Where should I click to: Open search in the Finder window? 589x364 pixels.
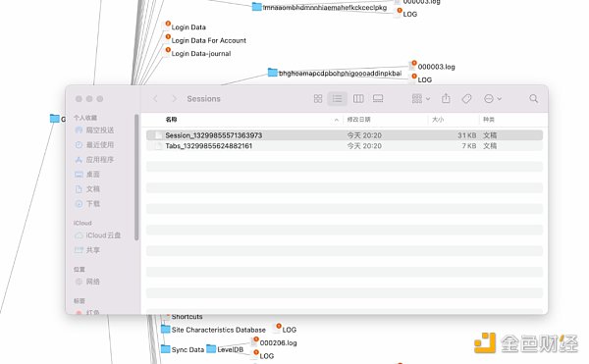(533, 99)
